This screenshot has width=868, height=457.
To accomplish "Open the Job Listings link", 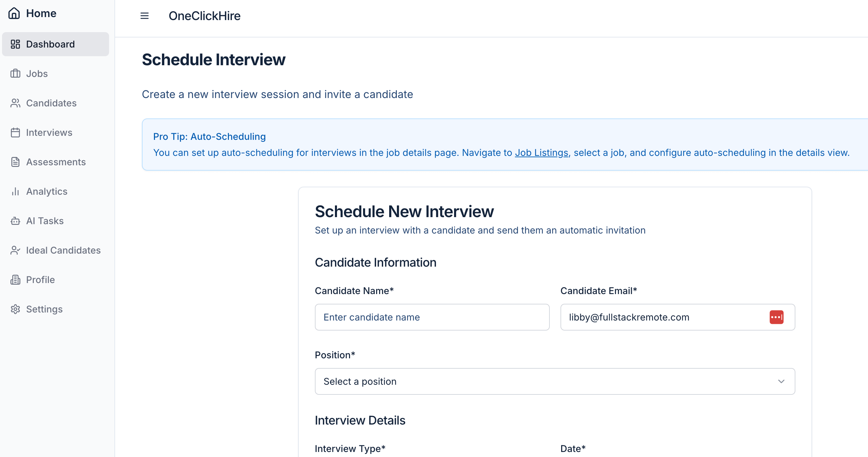I will [x=541, y=153].
